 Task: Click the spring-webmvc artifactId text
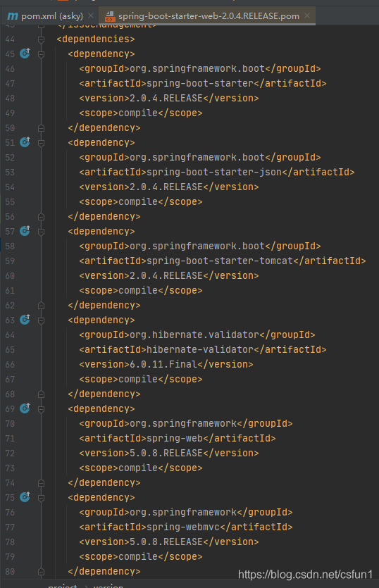[182, 527]
